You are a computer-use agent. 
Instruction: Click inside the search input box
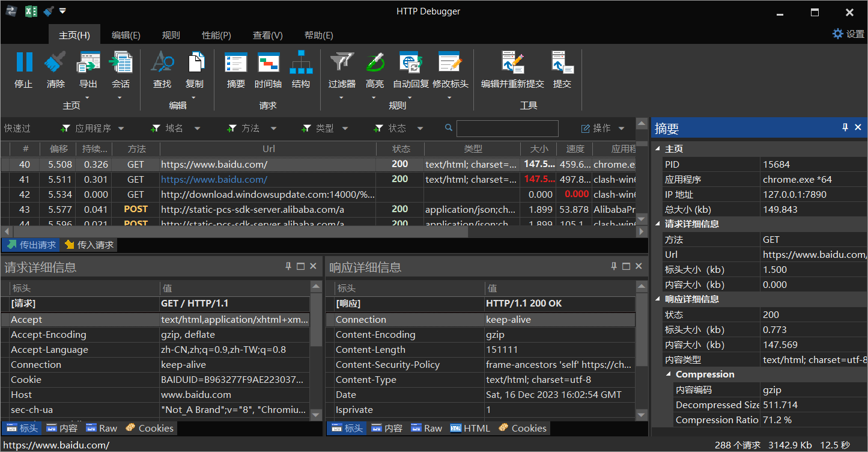pyautogui.click(x=508, y=128)
